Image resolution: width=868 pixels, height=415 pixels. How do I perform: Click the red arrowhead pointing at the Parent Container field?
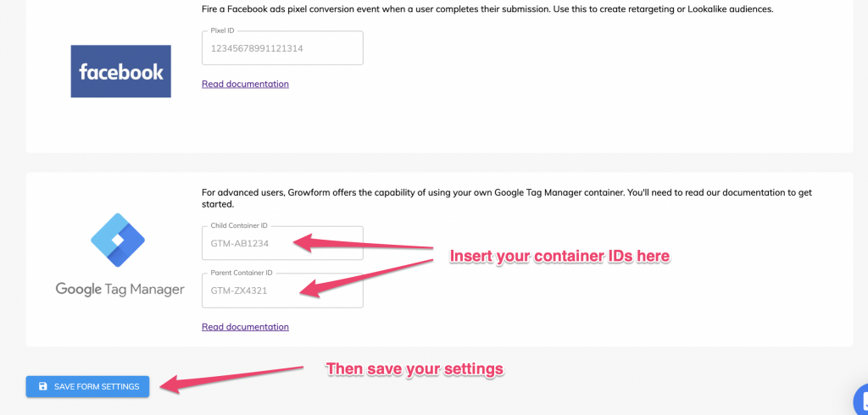(x=311, y=288)
